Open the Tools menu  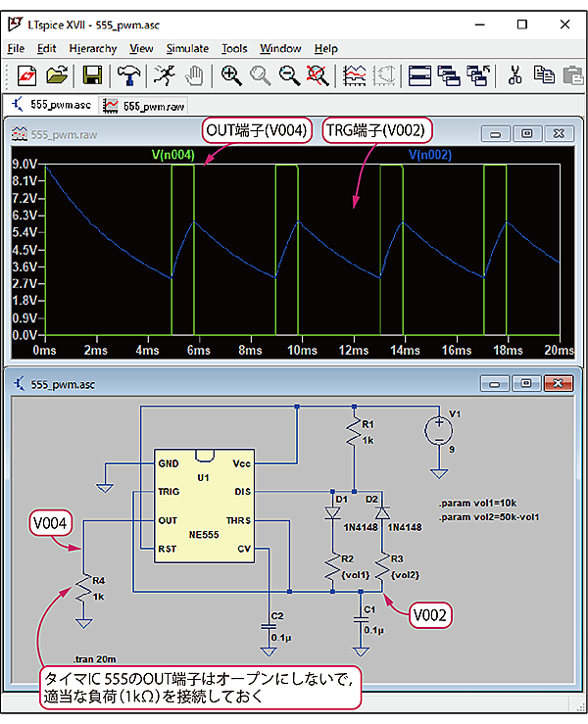(234, 48)
